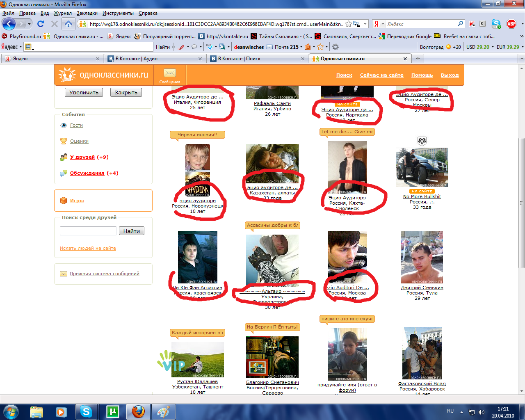
Task: Open the No More Bullshit profile photo
Action: [x=422, y=167]
